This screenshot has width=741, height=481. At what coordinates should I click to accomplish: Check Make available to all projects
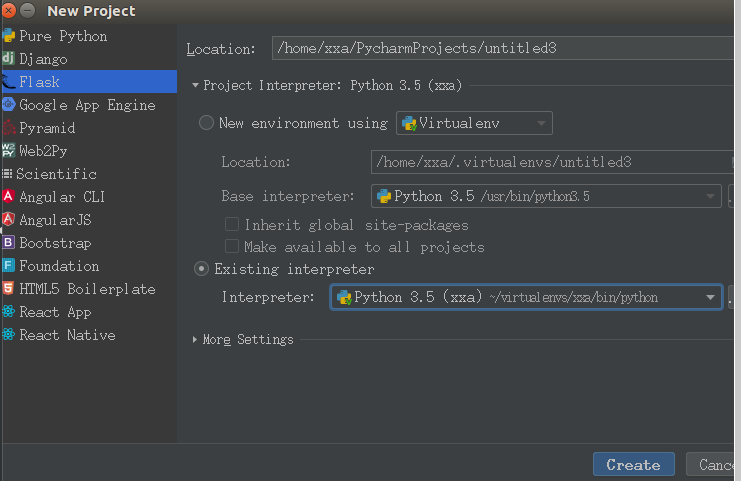[x=232, y=247]
